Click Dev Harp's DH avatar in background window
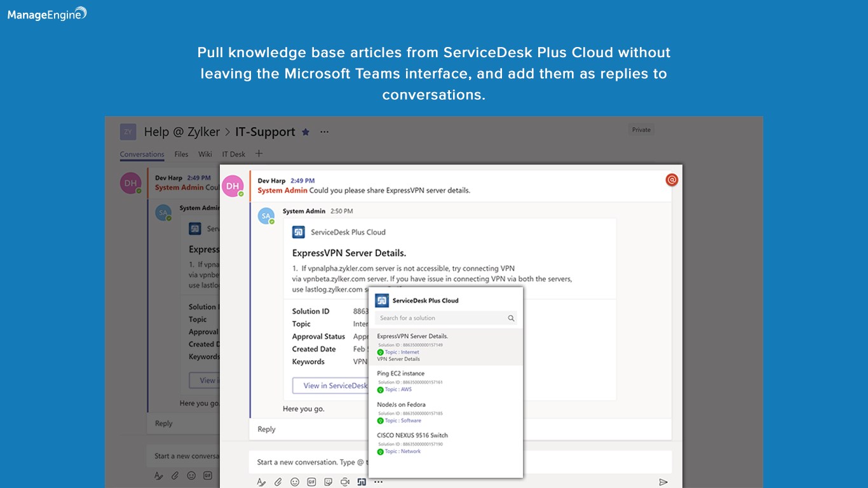The height and width of the screenshot is (488, 868). 130,183
